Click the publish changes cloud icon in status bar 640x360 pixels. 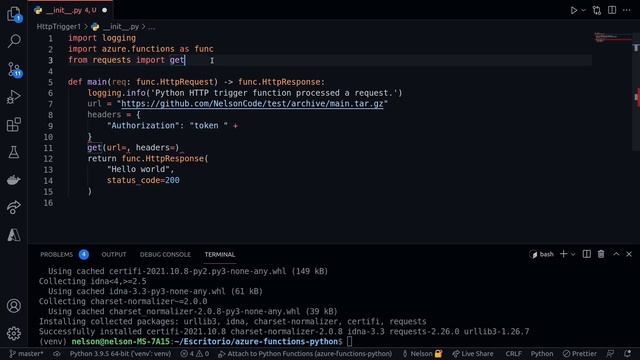[x=57, y=353]
